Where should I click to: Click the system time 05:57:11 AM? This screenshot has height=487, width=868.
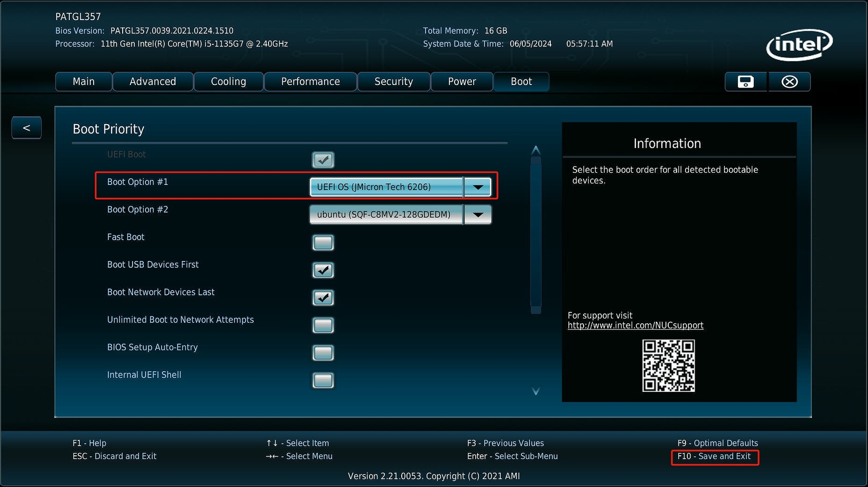click(589, 44)
